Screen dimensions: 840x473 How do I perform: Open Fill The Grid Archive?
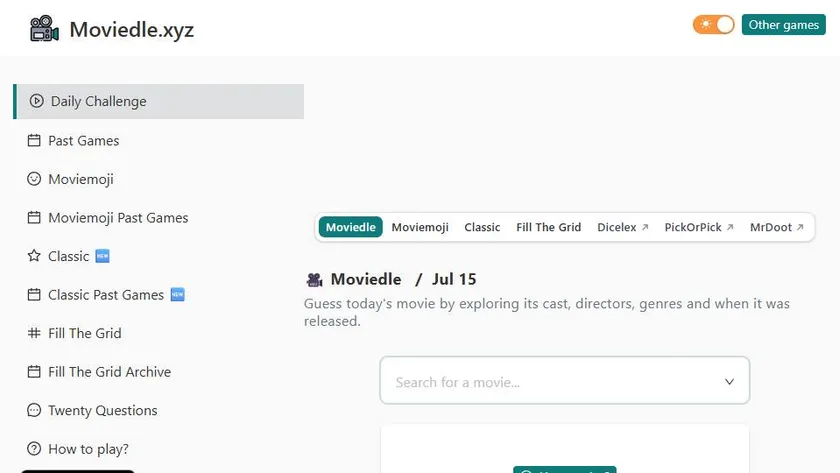pyautogui.click(x=109, y=372)
